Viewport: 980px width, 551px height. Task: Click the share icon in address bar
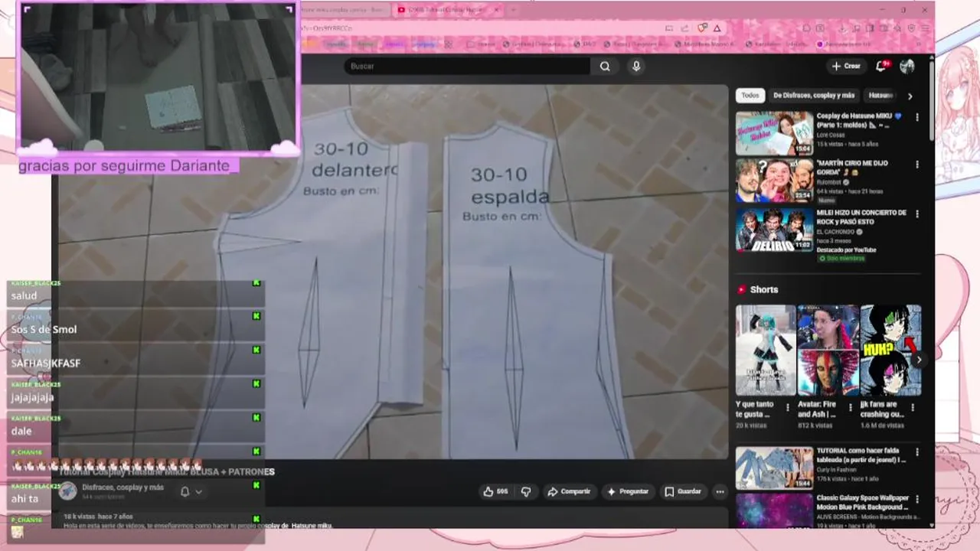coord(685,28)
